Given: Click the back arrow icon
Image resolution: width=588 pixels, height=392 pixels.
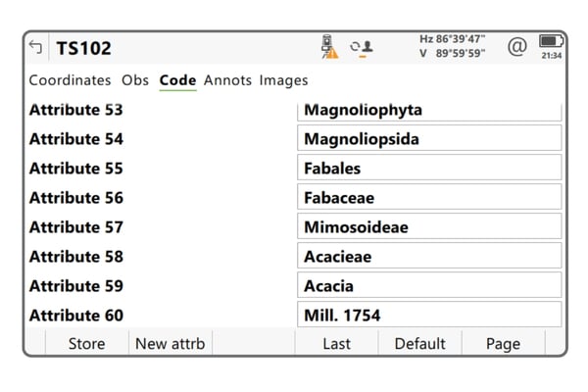Looking at the screenshot, I should coord(36,47).
